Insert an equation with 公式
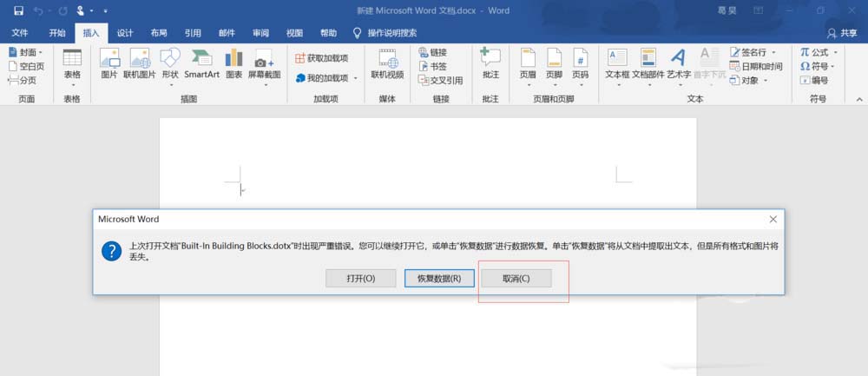 coord(819,52)
